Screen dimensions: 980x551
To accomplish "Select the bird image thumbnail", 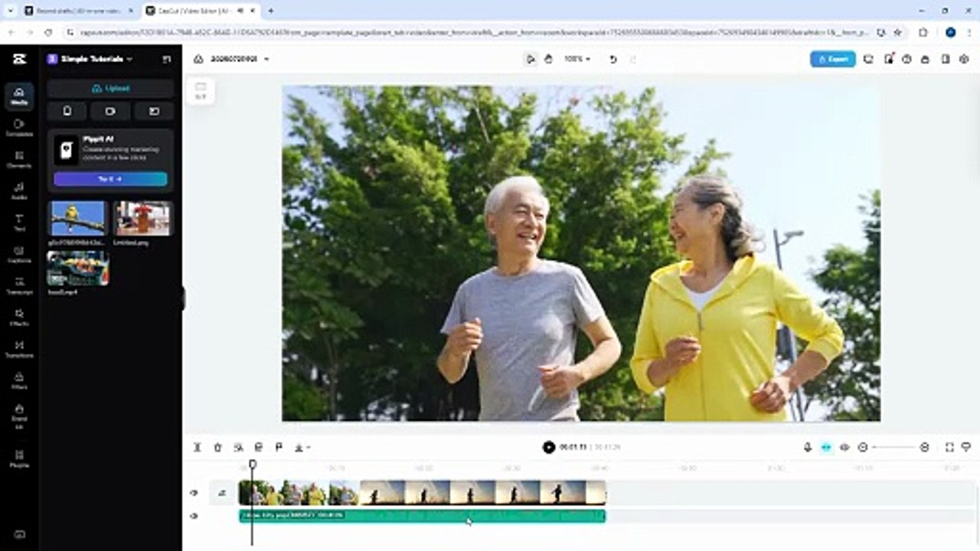I will tap(77, 219).
